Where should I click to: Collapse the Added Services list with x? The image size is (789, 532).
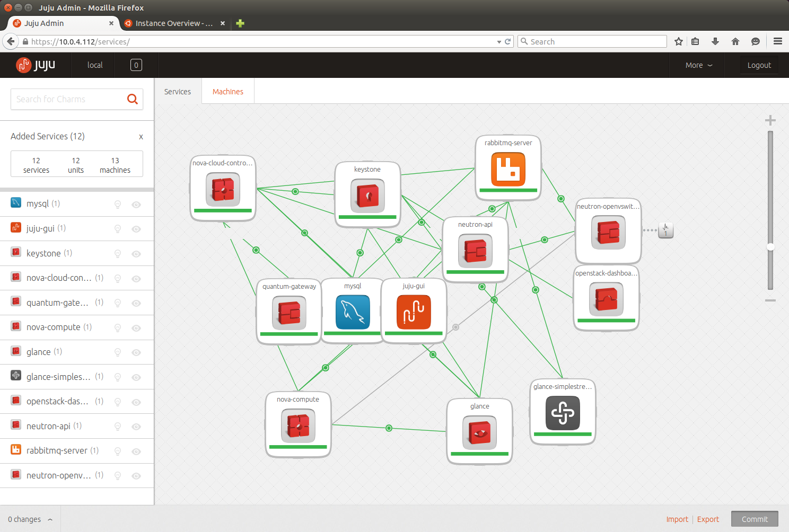pos(141,137)
